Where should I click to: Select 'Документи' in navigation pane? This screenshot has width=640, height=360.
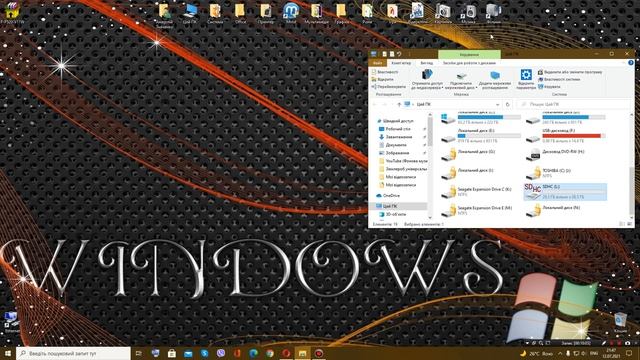[x=393, y=145]
